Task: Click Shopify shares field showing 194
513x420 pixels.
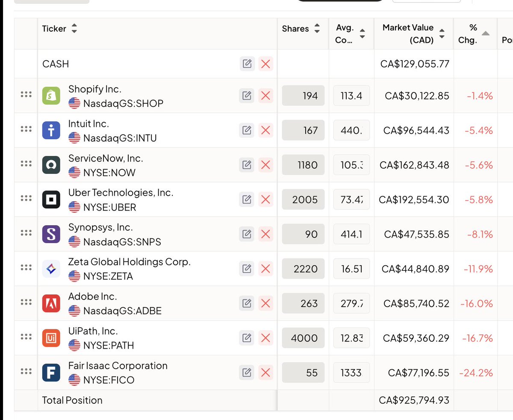Action: point(303,96)
